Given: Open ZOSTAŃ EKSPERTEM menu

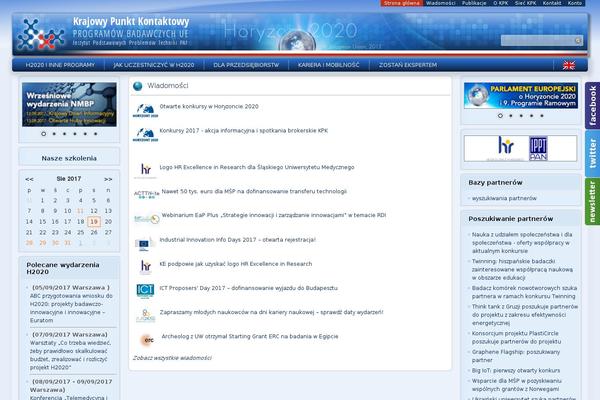Looking at the screenshot, I should pyautogui.click(x=408, y=65).
